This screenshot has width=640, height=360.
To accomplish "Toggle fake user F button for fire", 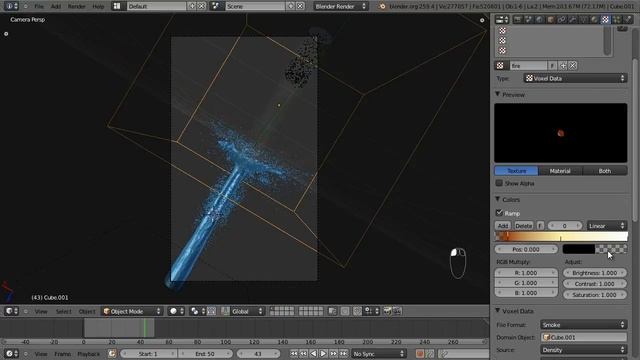I will pyautogui.click(x=552, y=66).
